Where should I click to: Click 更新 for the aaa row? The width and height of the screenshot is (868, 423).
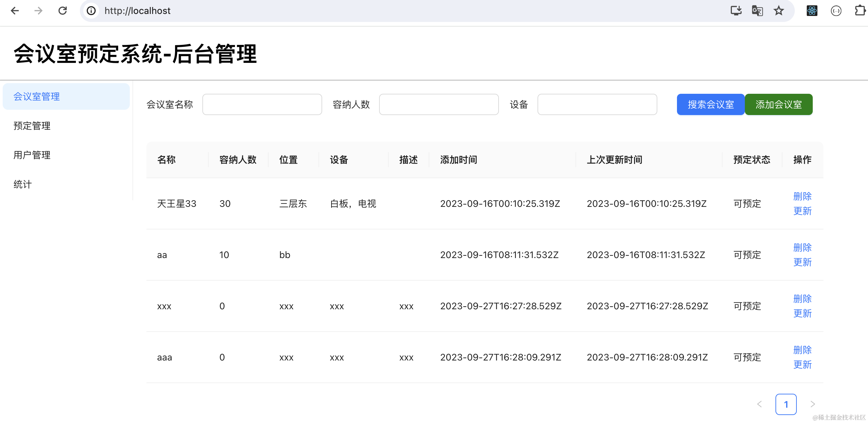click(x=802, y=364)
